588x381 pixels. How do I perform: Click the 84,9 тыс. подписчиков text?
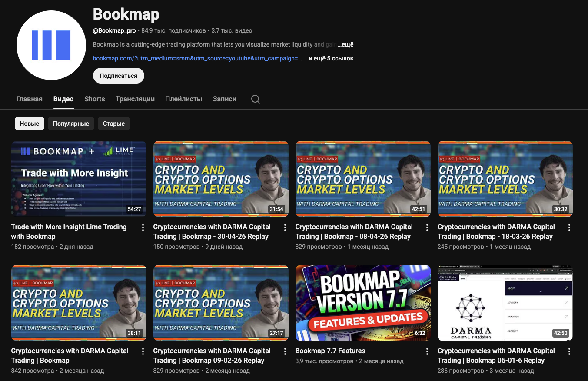click(173, 30)
